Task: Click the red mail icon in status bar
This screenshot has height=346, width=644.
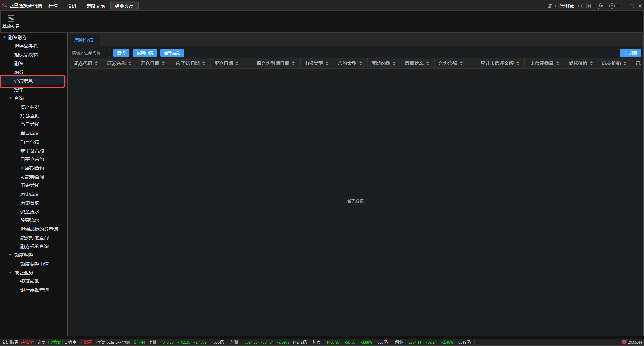Action: click(624, 342)
